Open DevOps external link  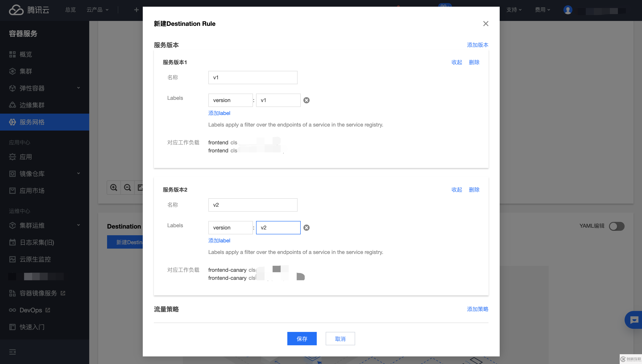point(45,310)
